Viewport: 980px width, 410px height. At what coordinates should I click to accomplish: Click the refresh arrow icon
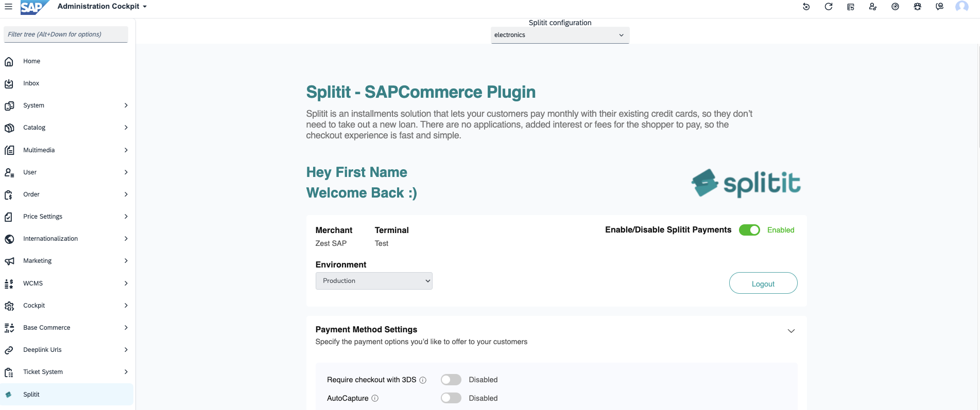coord(829,7)
